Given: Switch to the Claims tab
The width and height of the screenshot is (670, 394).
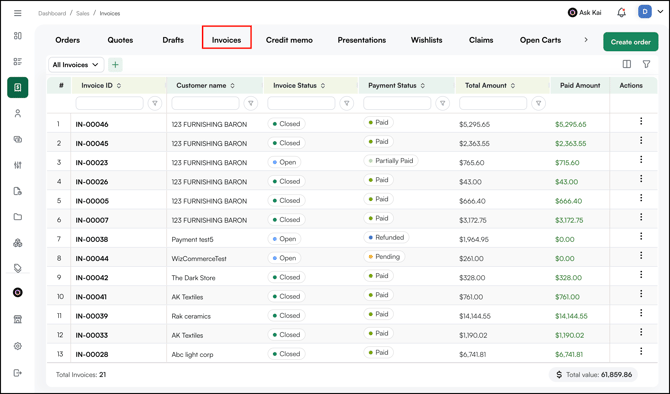Looking at the screenshot, I should pos(481,40).
